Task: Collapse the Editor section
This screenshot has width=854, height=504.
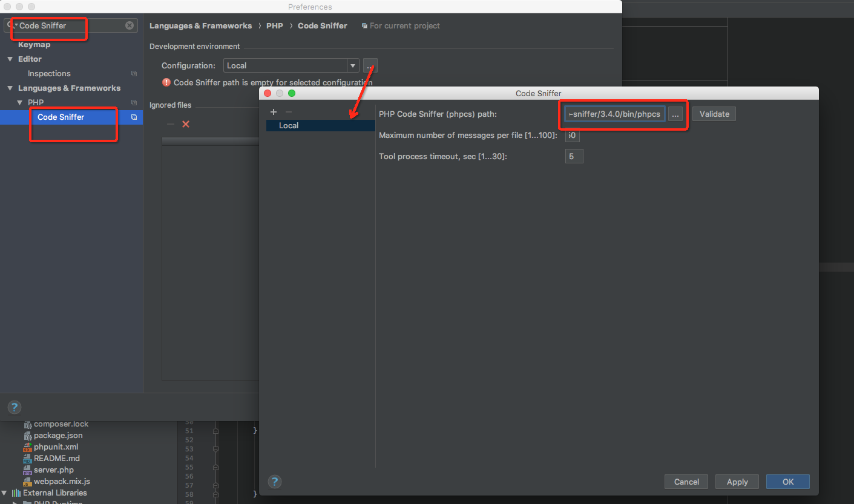Action: point(10,59)
